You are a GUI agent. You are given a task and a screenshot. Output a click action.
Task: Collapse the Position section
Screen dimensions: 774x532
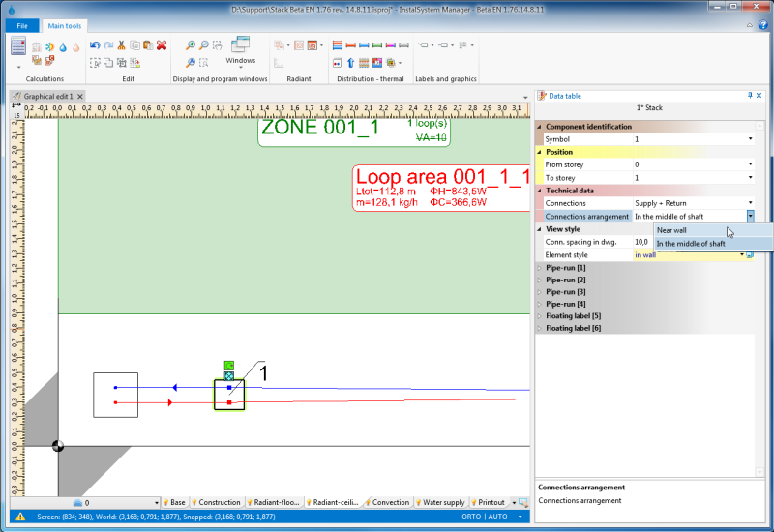tap(540, 152)
